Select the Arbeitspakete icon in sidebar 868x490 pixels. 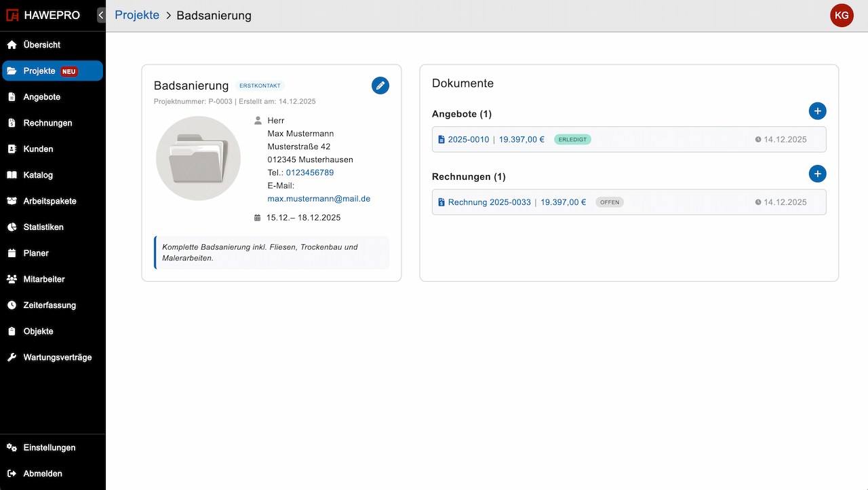pos(14,201)
